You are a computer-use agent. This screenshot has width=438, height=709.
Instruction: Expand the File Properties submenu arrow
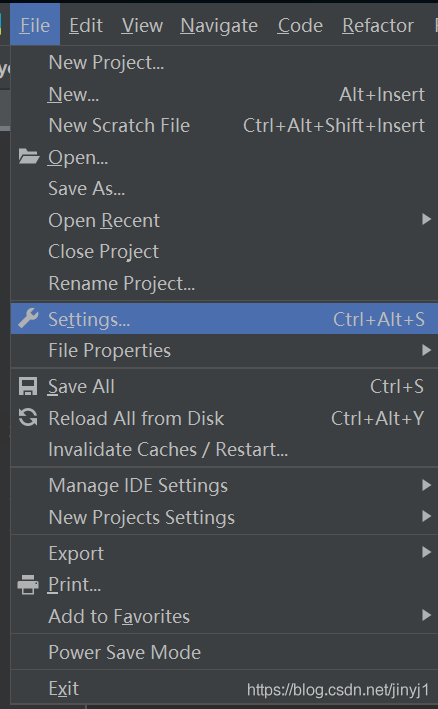click(426, 350)
